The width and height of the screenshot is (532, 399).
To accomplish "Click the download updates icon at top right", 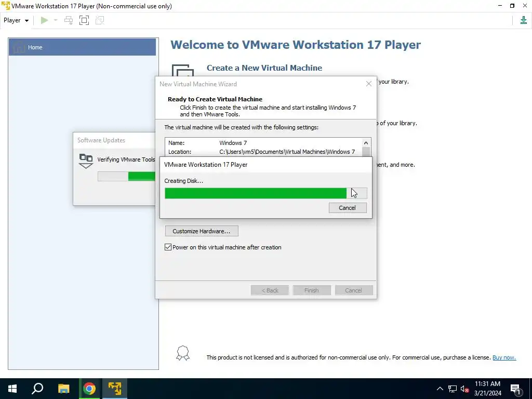I will (524, 20).
